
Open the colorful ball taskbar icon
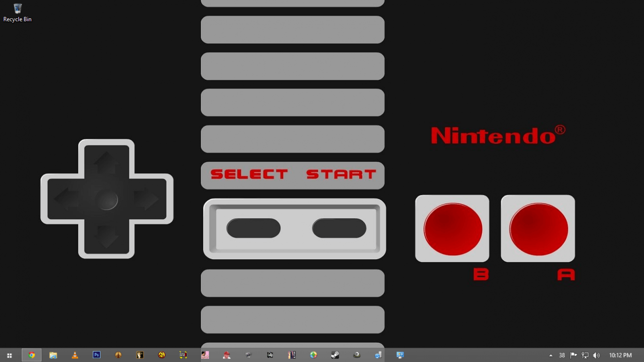(313, 355)
